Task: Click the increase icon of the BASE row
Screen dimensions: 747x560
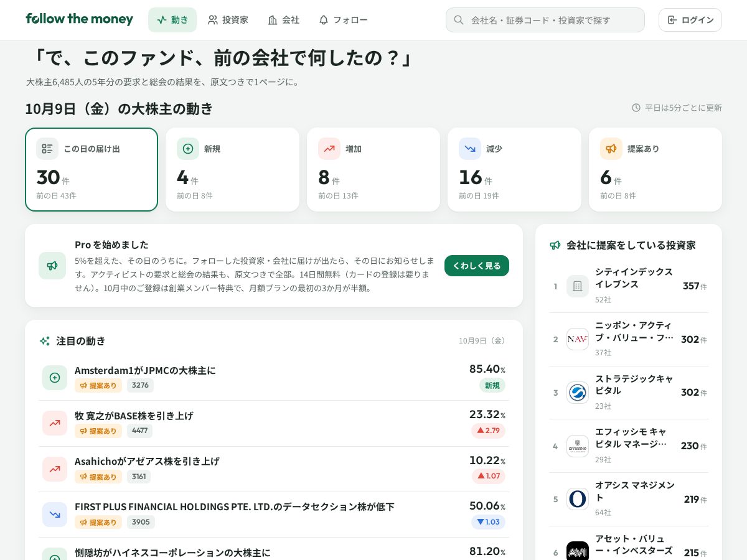Action: pyautogui.click(x=55, y=423)
